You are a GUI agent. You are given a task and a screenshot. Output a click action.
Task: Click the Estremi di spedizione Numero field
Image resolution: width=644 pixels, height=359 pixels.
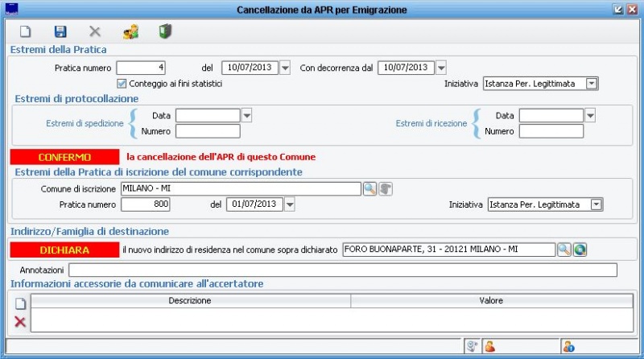tap(208, 131)
